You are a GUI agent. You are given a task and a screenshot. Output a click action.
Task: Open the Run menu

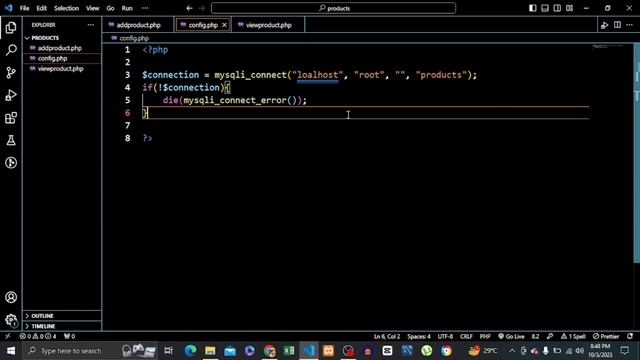click(127, 8)
